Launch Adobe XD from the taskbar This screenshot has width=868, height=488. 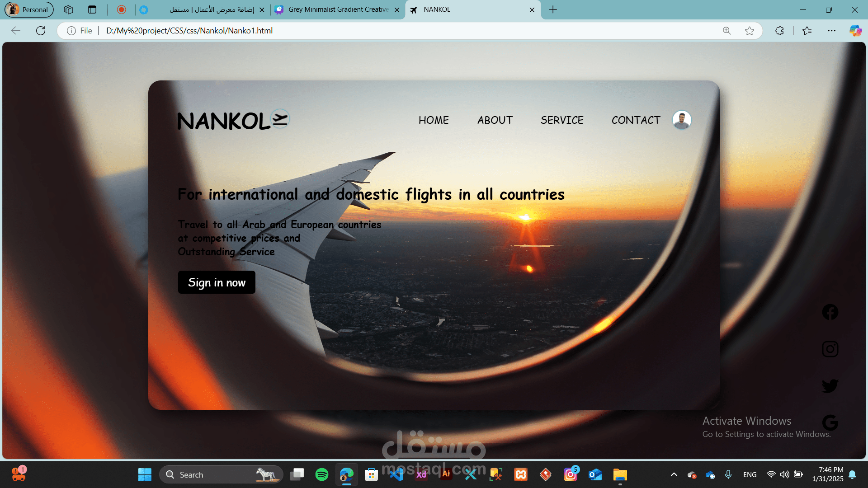(421, 474)
